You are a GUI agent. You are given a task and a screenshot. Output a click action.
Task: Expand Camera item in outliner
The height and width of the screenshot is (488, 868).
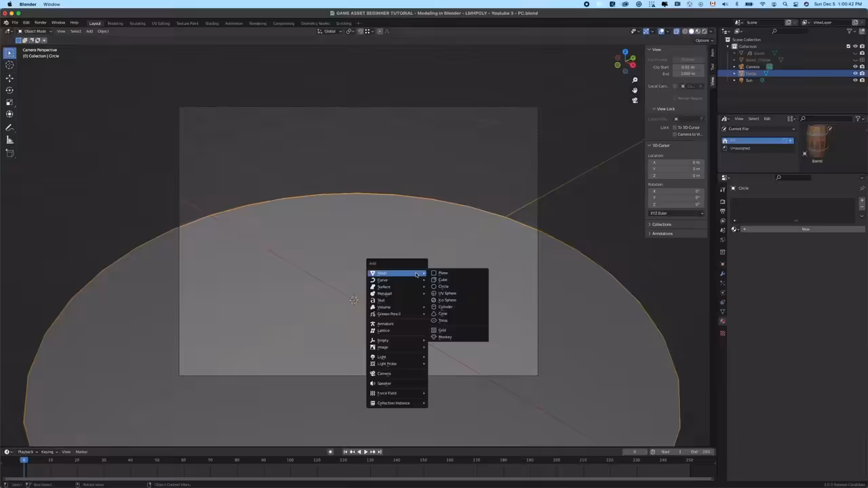pos(734,66)
